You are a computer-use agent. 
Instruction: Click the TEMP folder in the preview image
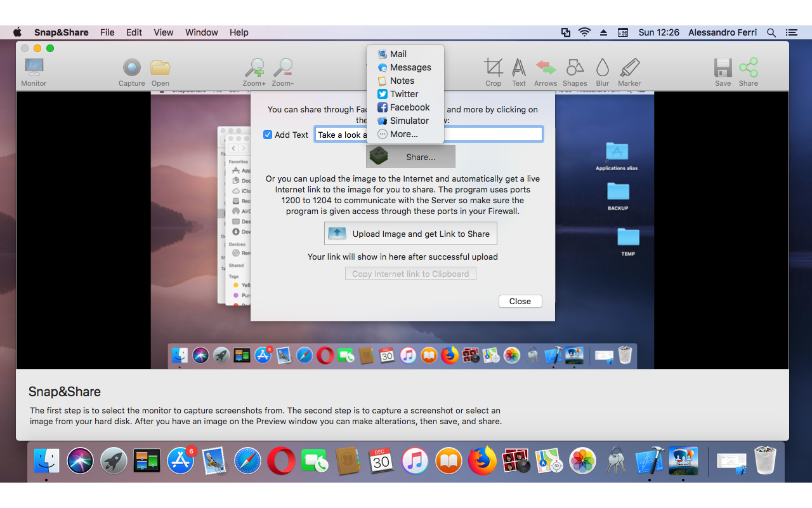pos(628,242)
